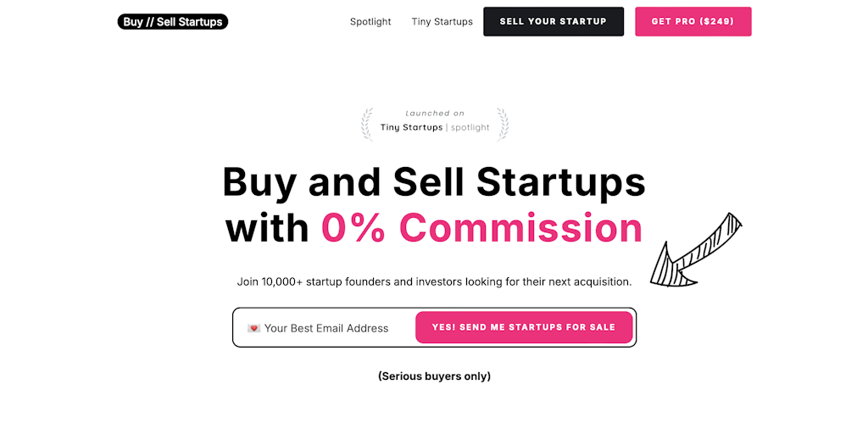Click the love-letter envelope icon
868x434 pixels.
pyautogui.click(x=253, y=328)
